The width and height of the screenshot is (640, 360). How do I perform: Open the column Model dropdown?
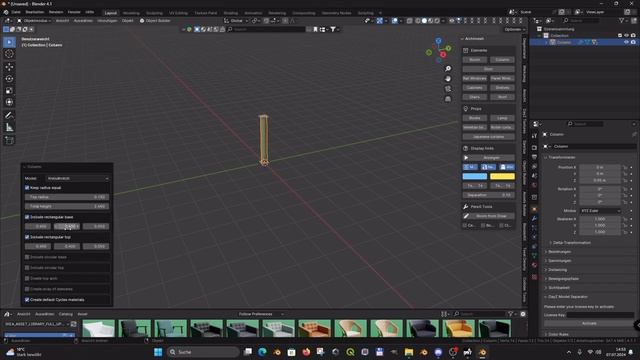pos(78,178)
